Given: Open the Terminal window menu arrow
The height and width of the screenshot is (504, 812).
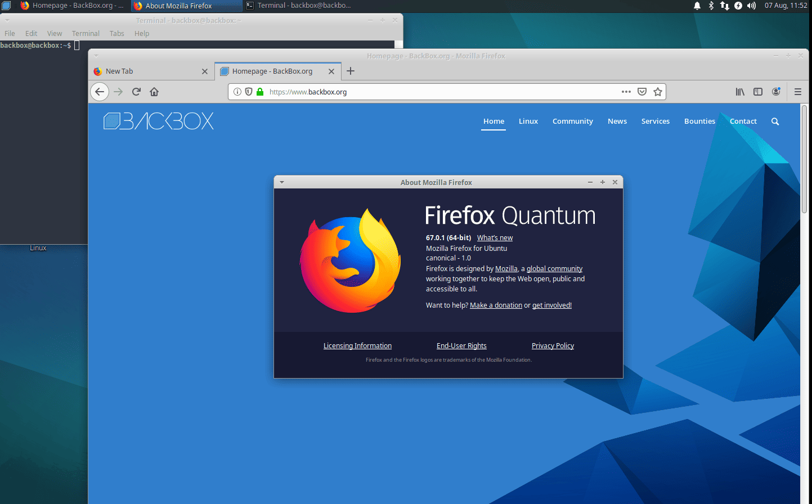Looking at the screenshot, I should [x=7, y=20].
